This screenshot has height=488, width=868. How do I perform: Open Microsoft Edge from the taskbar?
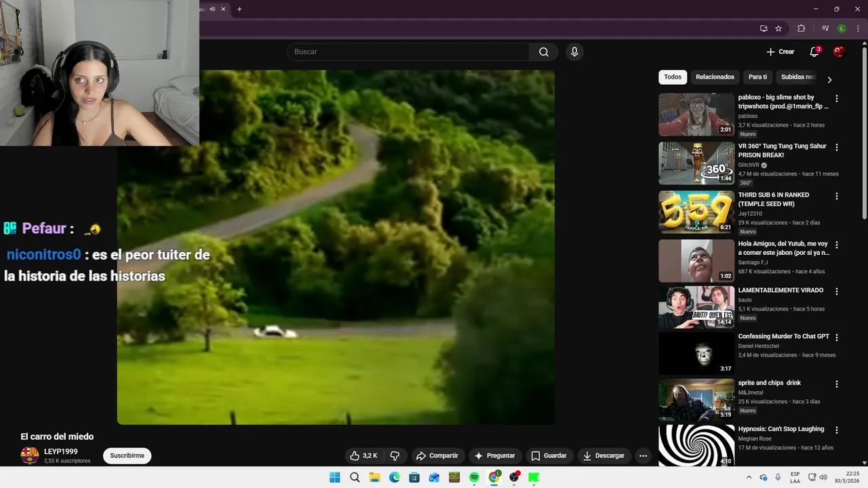point(395,477)
